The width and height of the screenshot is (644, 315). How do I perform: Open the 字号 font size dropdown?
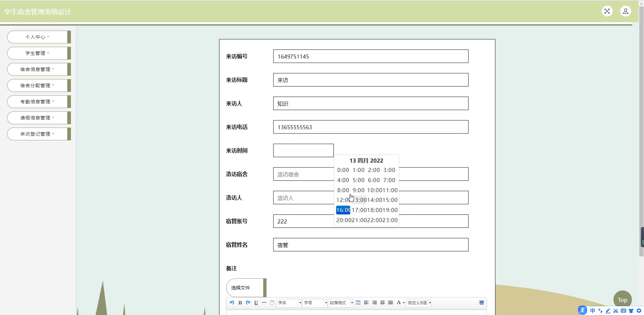(x=315, y=303)
